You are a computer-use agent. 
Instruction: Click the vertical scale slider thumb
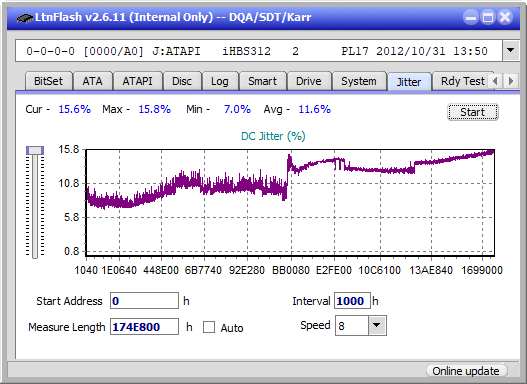pyautogui.click(x=35, y=150)
